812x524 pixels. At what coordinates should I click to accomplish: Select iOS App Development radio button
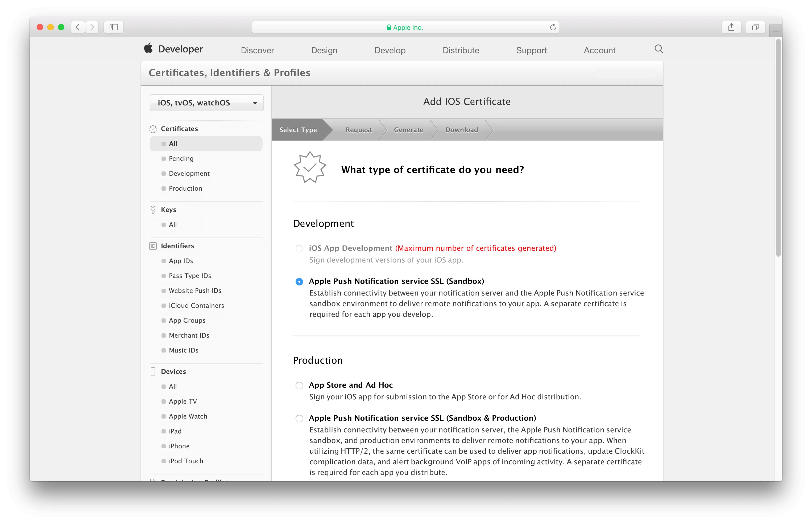click(x=299, y=249)
